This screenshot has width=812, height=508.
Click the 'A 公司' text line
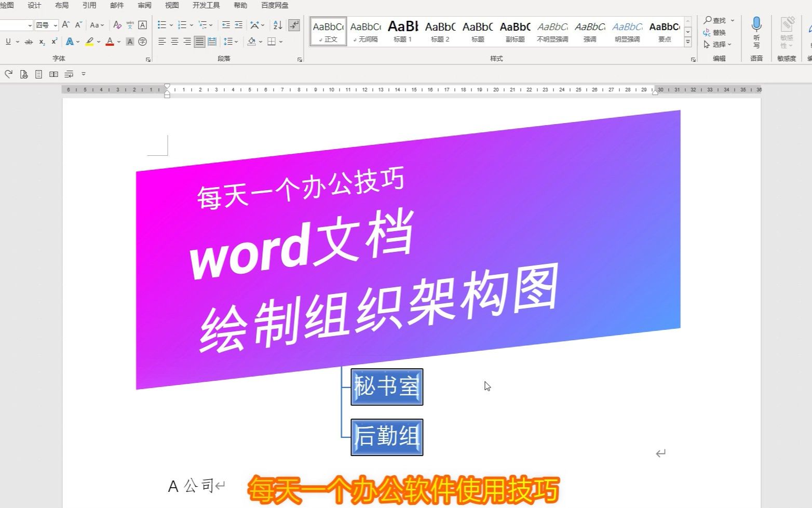tap(191, 486)
